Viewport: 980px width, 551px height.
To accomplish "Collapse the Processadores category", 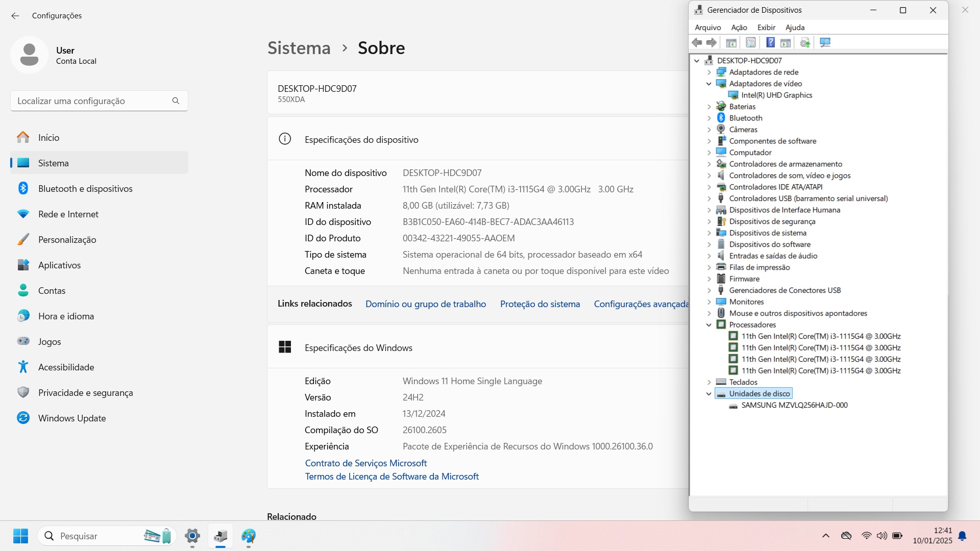I will tap(709, 325).
